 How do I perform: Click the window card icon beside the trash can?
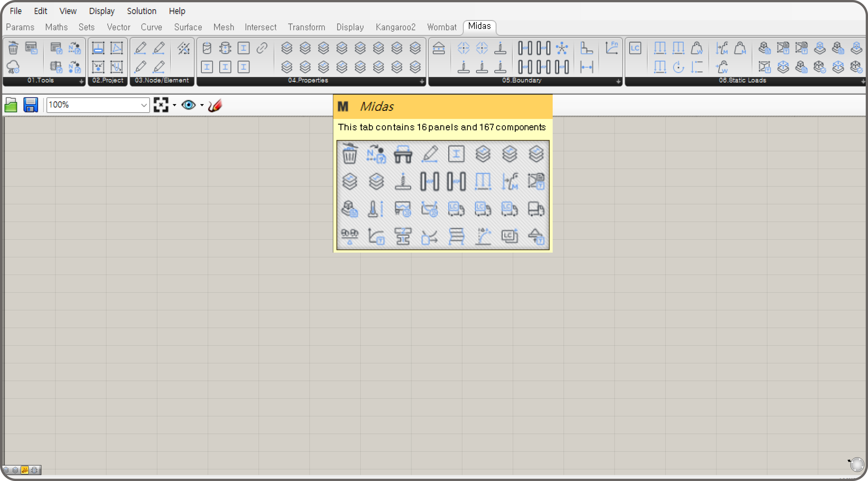pos(31,48)
